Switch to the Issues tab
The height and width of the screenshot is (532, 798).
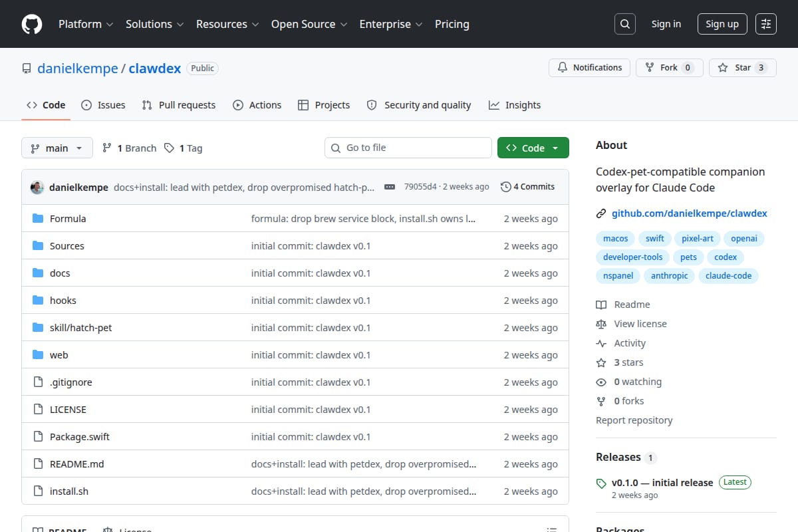(103, 105)
